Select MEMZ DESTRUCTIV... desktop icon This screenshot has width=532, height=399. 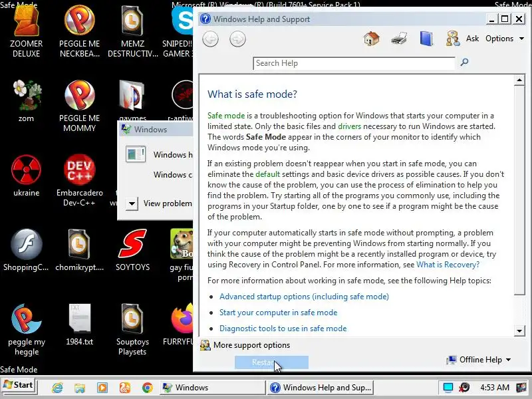(132, 32)
